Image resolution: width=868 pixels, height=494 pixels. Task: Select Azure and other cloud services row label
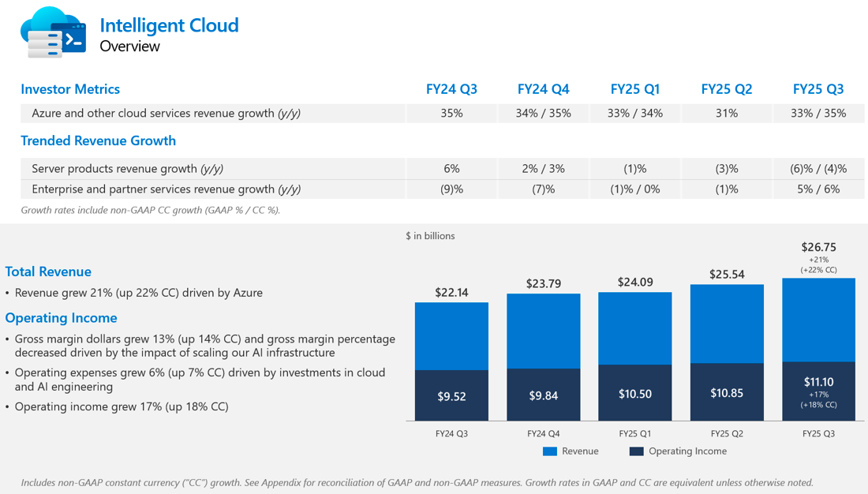coord(166,114)
